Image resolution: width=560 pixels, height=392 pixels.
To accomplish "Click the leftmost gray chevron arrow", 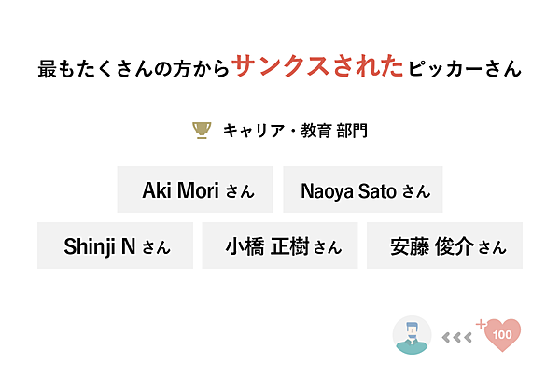I will coord(445,336).
